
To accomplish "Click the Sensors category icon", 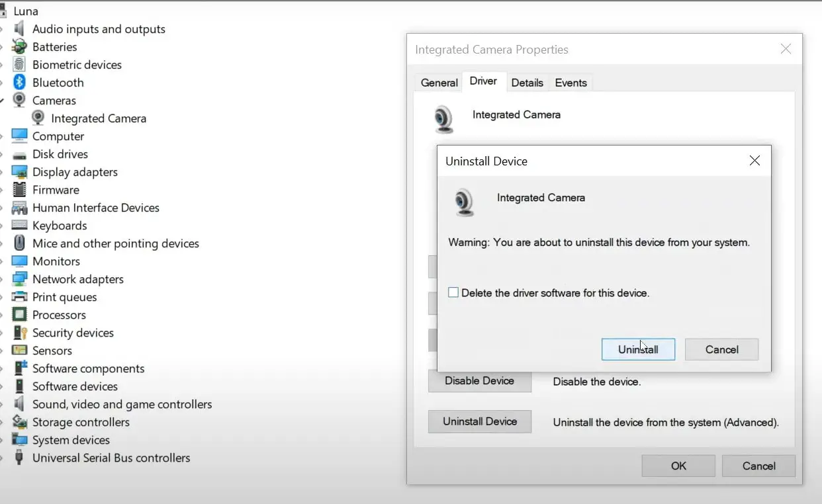I will tap(19, 351).
